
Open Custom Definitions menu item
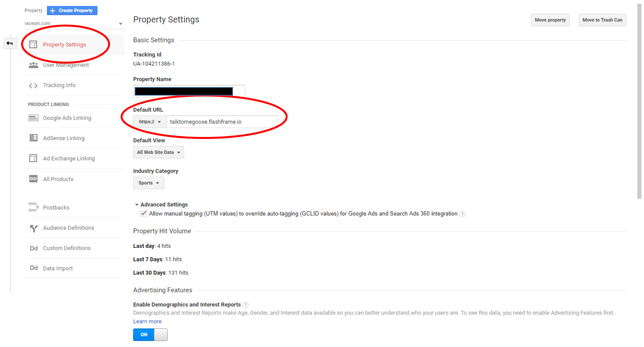67,248
